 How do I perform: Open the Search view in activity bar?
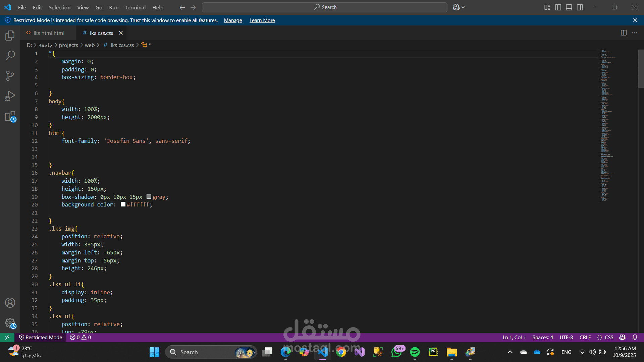pos(10,55)
